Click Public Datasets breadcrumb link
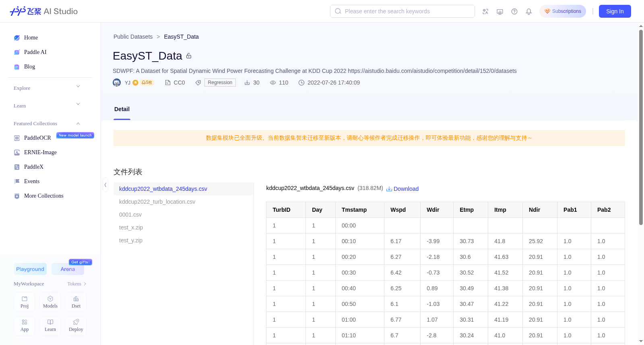Image resolution: width=644 pixels, height=345 pixels. (x=133, y=37)
